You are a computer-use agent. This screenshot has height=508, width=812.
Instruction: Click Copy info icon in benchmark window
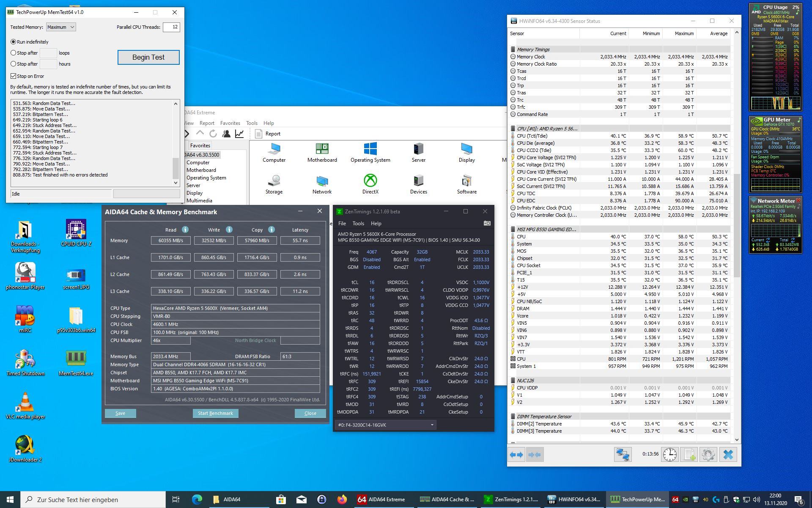tap(272, 229)
